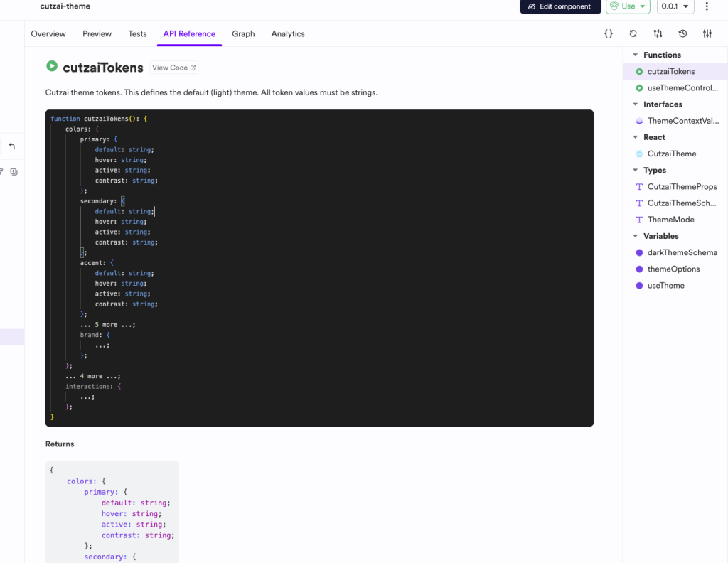Open the 0.0.1 version dropdown
The width and height of the screenshot is (728, 563).
coord(675,6)
